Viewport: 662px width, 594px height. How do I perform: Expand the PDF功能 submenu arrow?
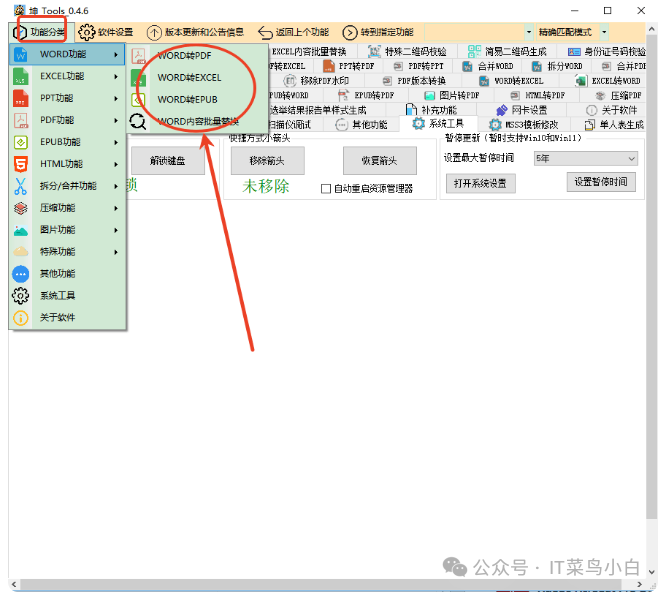click(116, 120)
